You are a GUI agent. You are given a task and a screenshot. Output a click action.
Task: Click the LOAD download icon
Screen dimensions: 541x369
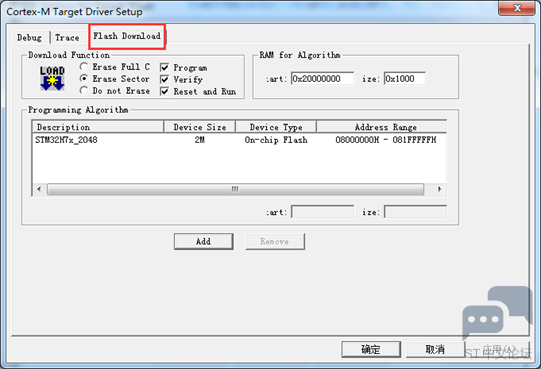point(52,78)
